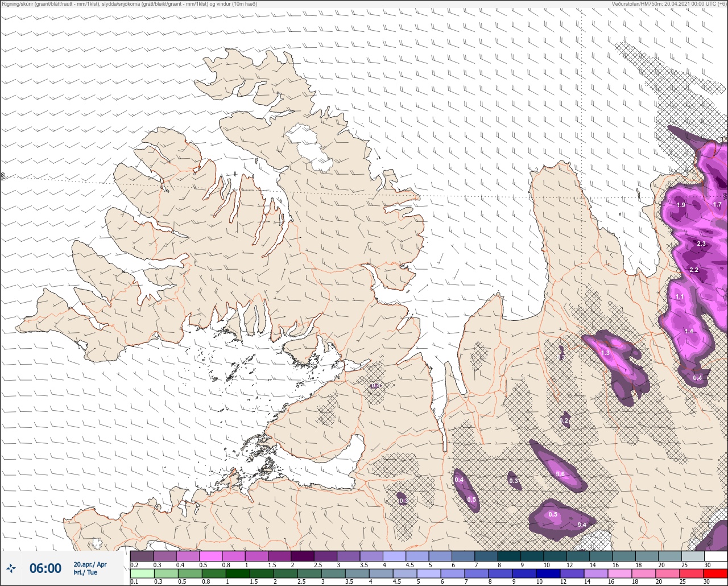
Task: Click the 1.9 precipitation value on map
Action: [681, 205]
